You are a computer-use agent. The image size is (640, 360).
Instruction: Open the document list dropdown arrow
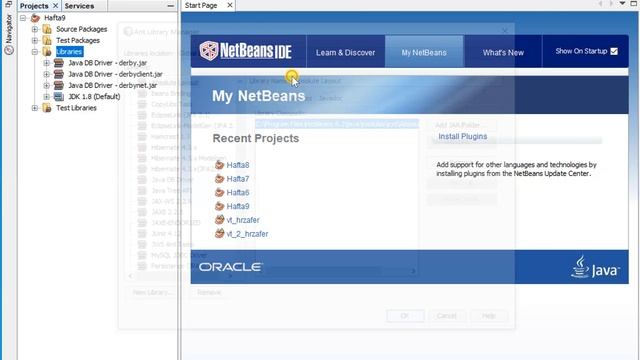click(622, 4)
